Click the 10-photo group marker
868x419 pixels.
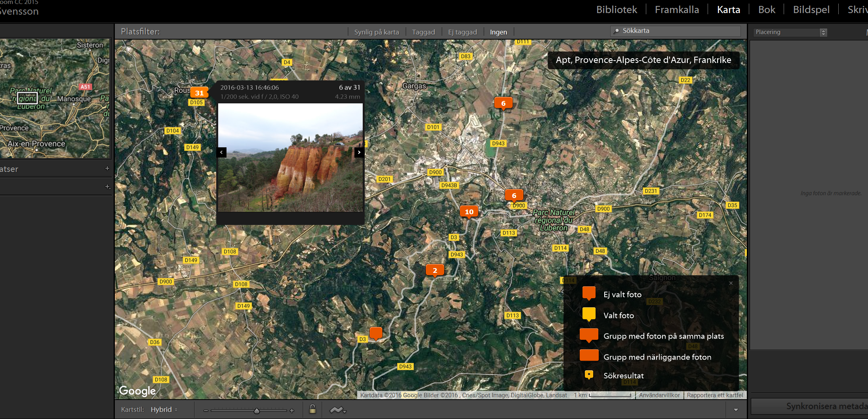469,212
